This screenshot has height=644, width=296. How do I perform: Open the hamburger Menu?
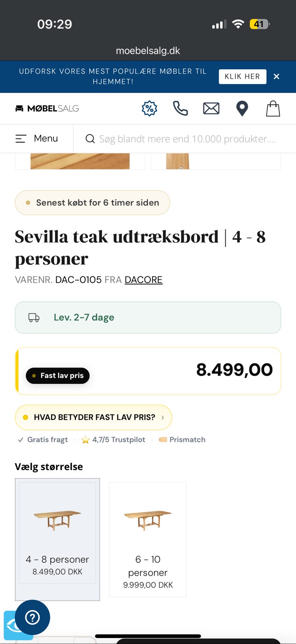[37, 138]
